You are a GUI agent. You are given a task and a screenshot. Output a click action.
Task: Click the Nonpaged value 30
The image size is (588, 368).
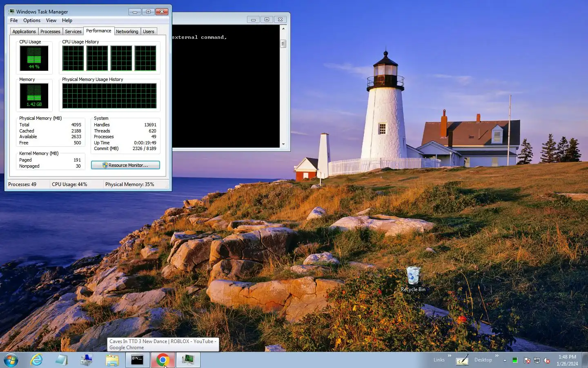(78, 166)
